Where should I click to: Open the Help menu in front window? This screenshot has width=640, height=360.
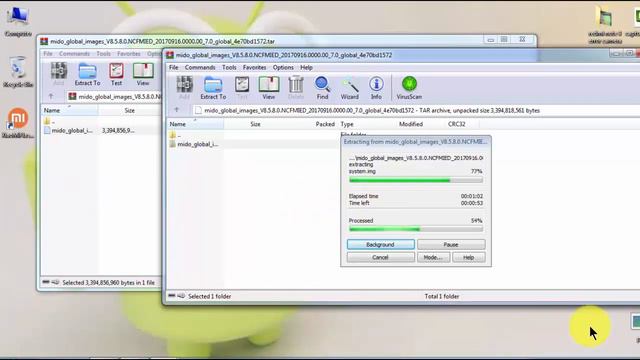[306, 67]
